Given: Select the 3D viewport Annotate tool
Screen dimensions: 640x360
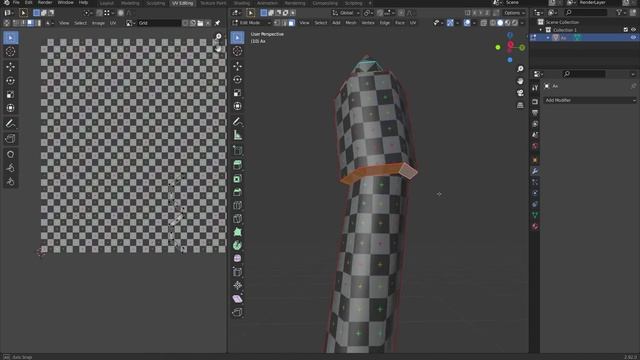Looking at the screenshot, I should (238, 121).
